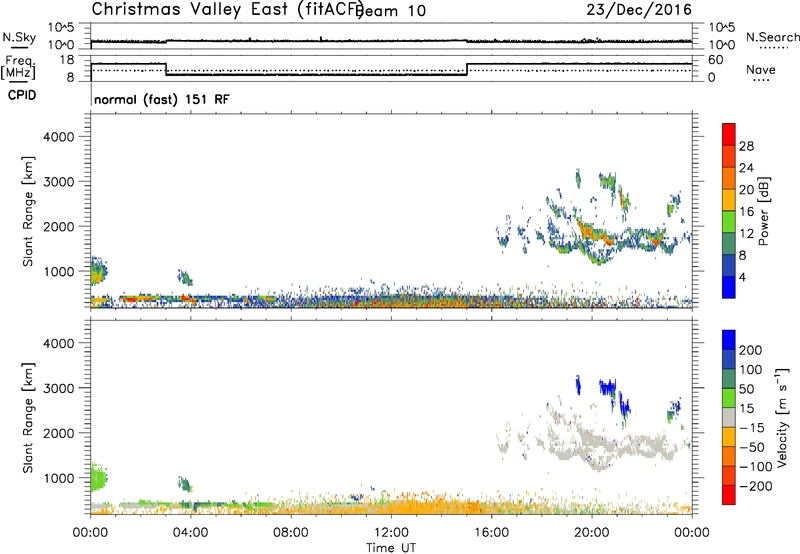This screenshot has height=554, width=800.
Task: Click the 'Time UT' axis title
Action: tap(391, 548)
